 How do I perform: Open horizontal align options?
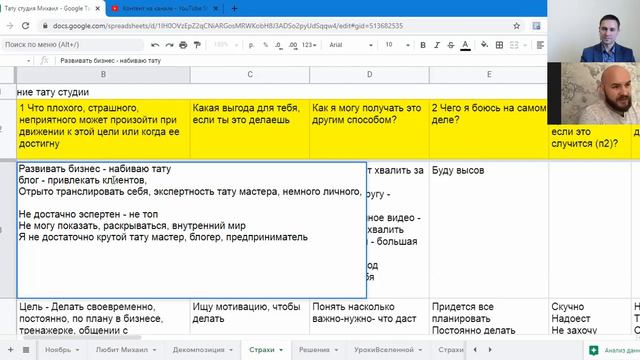[x=540, y=45]
